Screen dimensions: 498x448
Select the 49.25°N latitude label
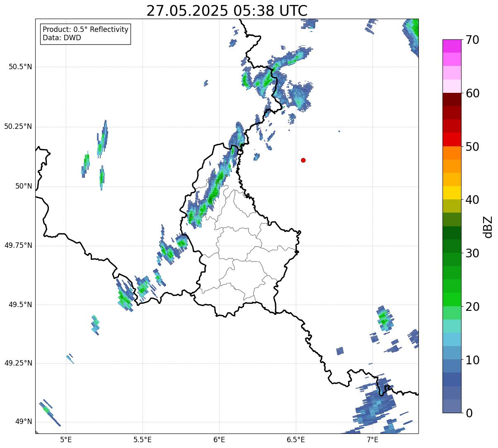tap(18, 363)
